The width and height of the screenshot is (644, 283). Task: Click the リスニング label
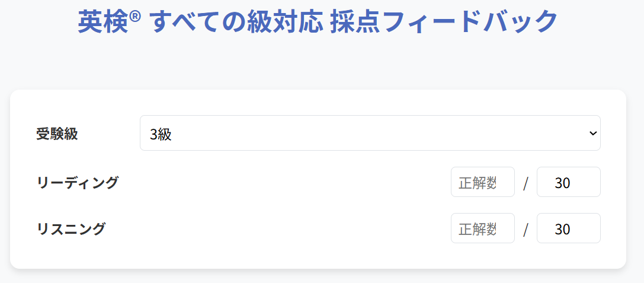click(x=71, y=229)
